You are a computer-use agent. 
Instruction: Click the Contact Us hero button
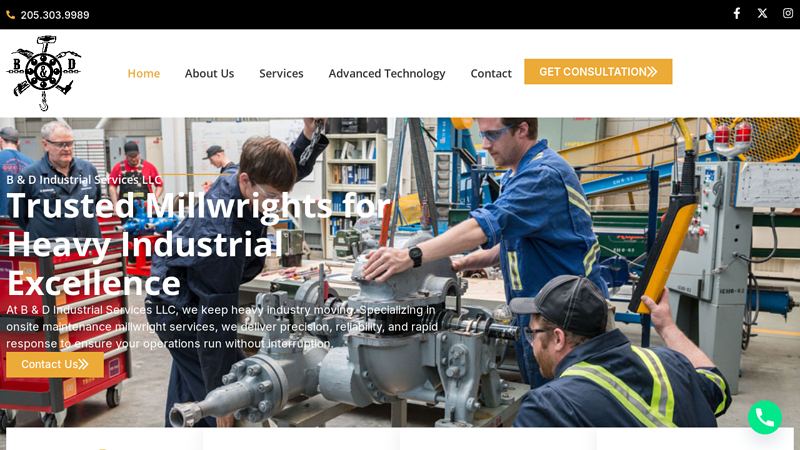(55, 364)
